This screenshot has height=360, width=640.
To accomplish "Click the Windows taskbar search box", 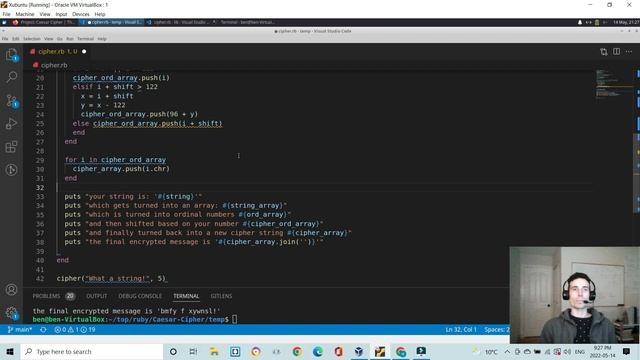I will point(92,351).
